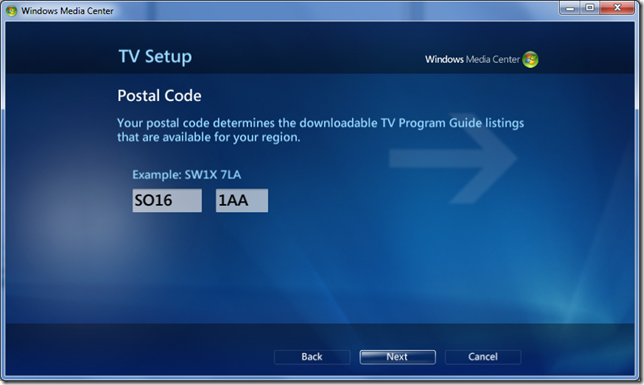
Task: Click the Windows Media Center branding text
Action: click(x=472, y=60)
